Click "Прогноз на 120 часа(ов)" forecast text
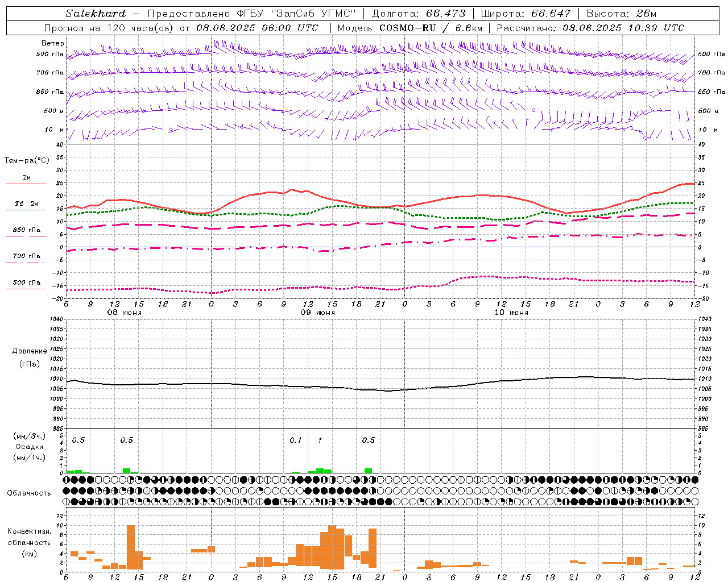 click(110, 28)
